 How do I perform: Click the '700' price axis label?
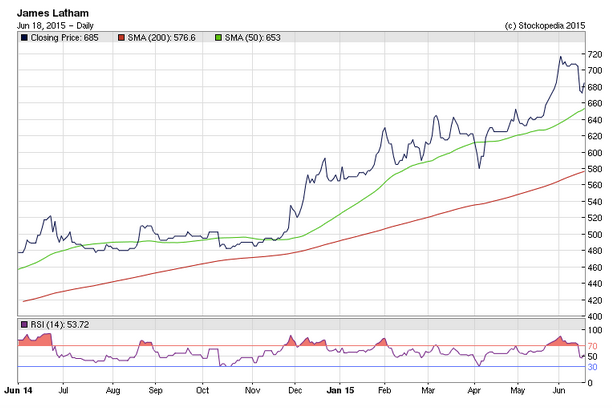pyautogui.click(x=595, y=71)
